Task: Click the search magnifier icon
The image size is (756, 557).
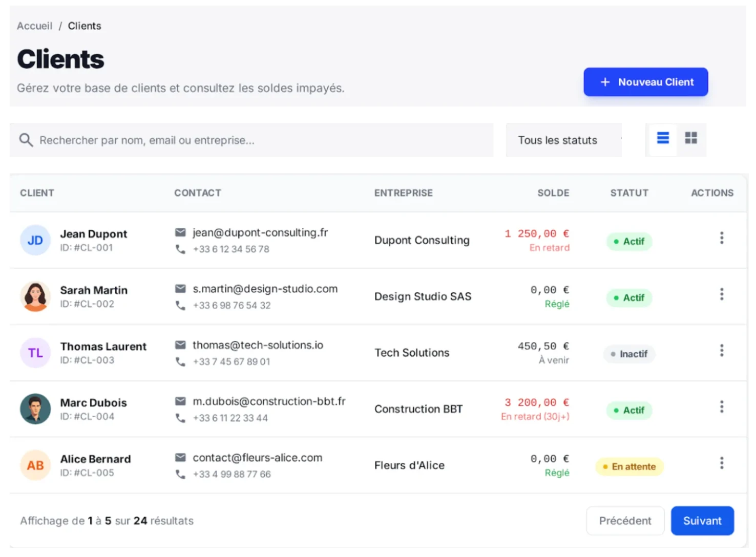Action: coord(26,140)
